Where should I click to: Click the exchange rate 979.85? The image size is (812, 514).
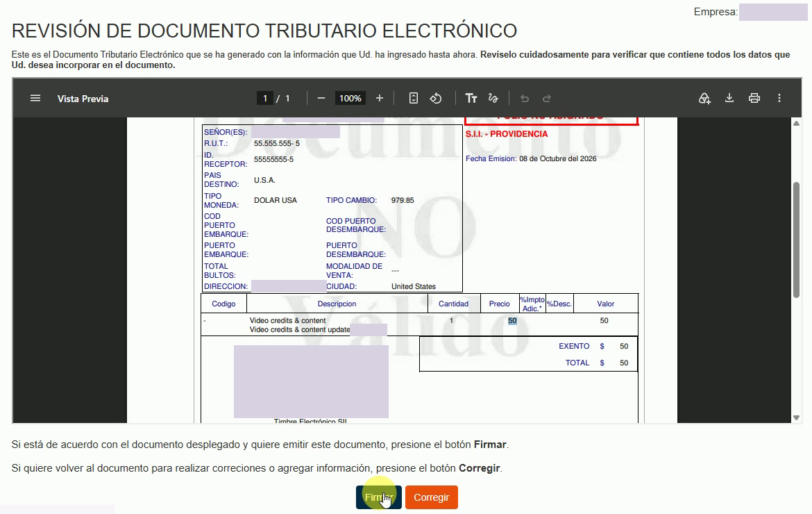(x=403, y=201)
